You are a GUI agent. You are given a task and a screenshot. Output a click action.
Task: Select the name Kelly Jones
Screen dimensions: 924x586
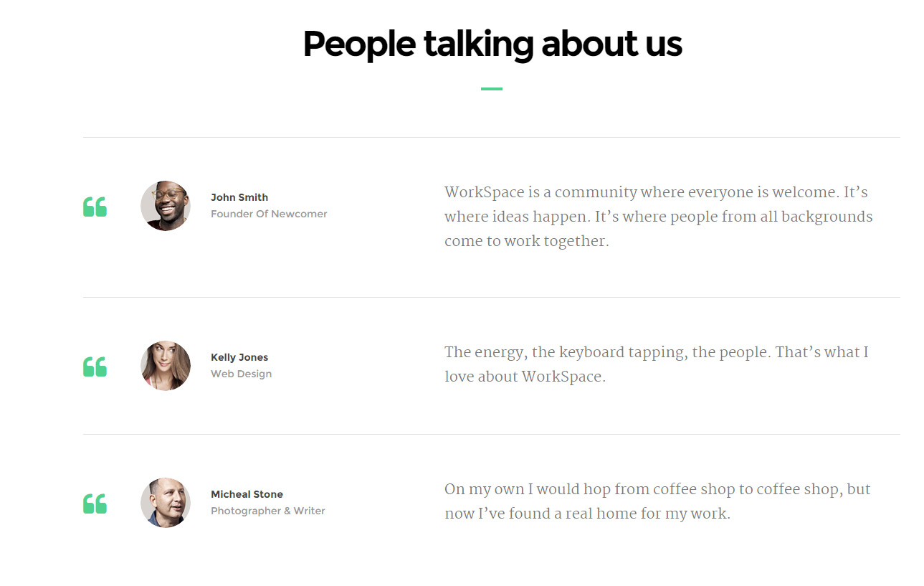[239, 357]
